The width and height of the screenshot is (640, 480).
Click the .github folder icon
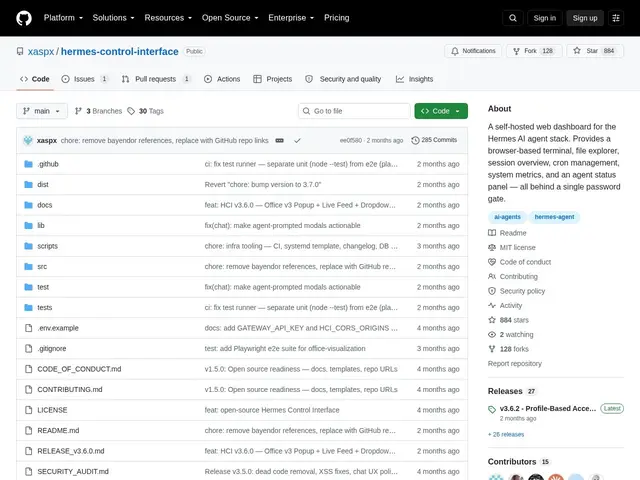(29, 164)
